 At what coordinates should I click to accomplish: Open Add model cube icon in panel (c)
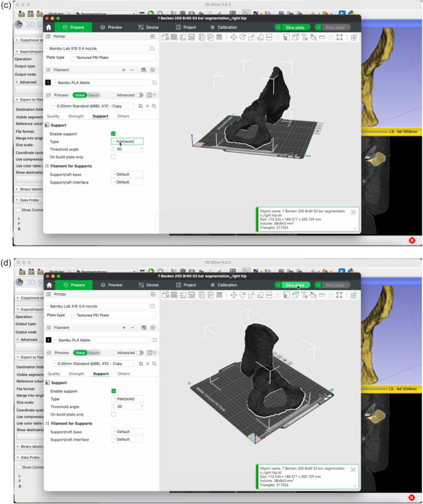tap(165, 37)
